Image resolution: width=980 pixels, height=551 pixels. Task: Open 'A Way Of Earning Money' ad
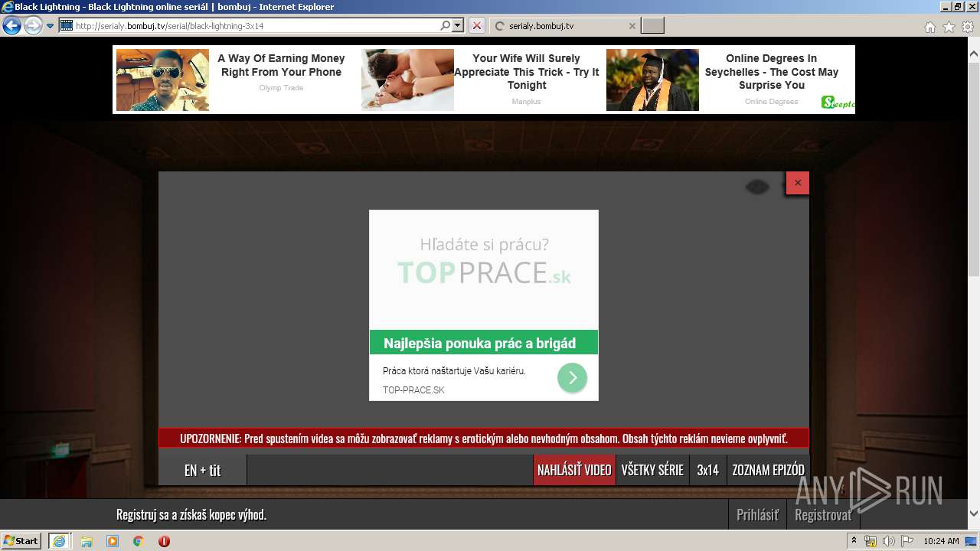tap(281, 65)
